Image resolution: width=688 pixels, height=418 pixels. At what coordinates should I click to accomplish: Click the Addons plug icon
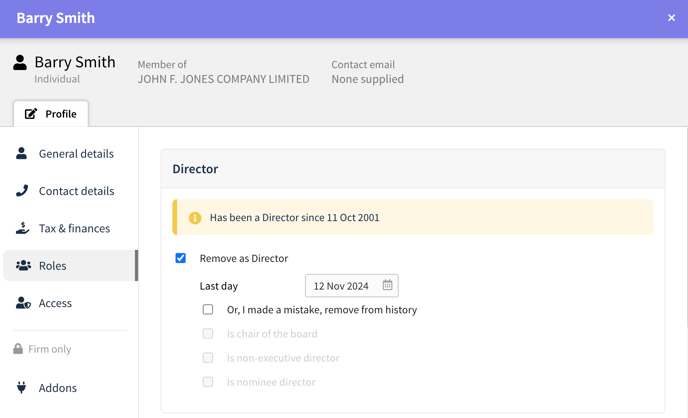pyautogui.click(x=21, y=387)
